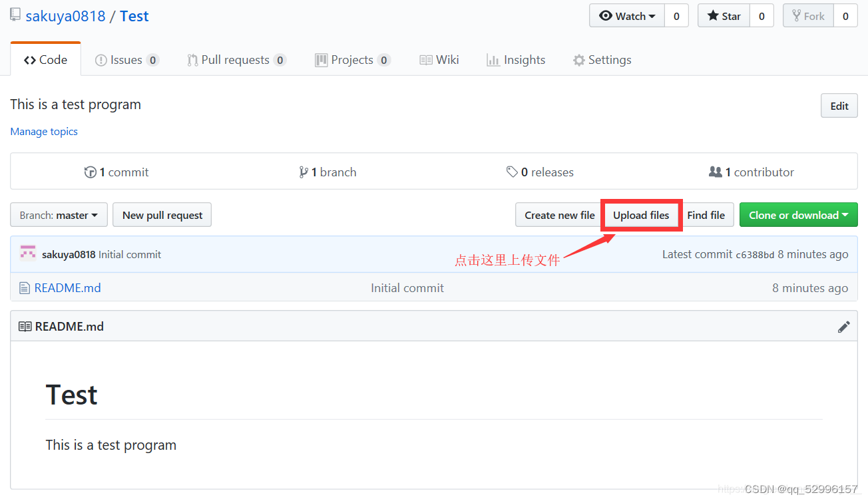
Task: Click the book icon on Wiki tab
Action: pos(426,61)
